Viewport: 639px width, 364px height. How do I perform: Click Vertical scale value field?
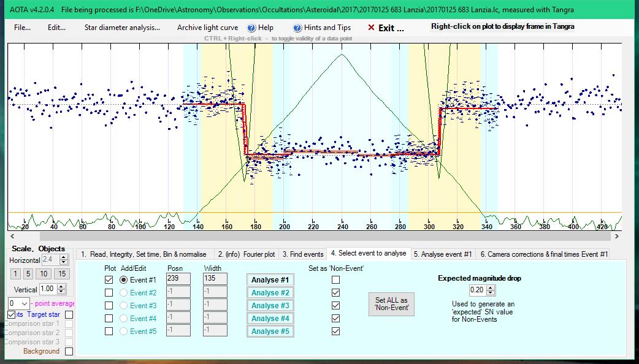[x=48, y=289]
